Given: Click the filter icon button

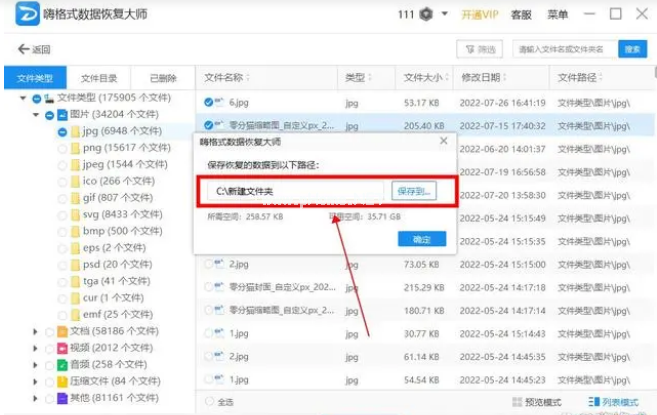Looking at the screenshot, I should 478,49.
